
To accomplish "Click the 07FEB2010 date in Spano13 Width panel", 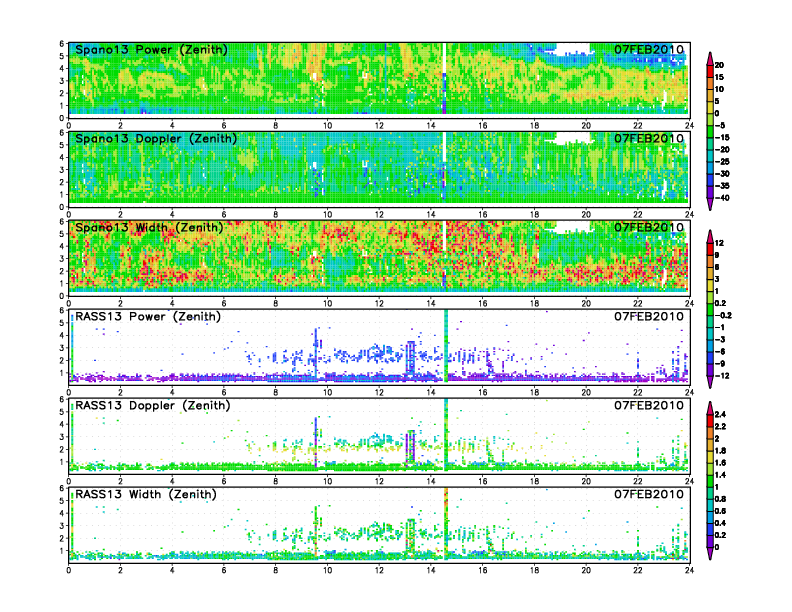I will (649, 227).
